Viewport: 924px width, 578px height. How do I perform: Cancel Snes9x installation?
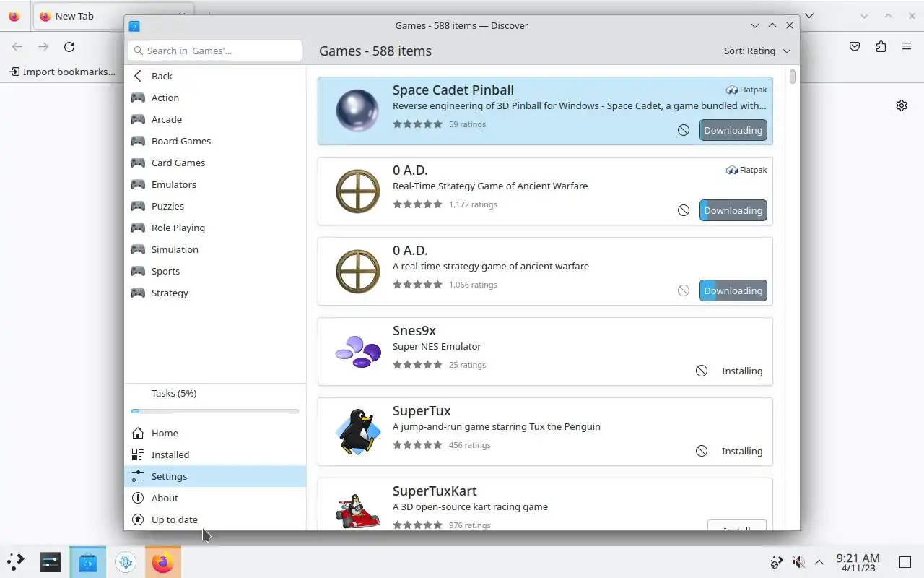[702, 371]
